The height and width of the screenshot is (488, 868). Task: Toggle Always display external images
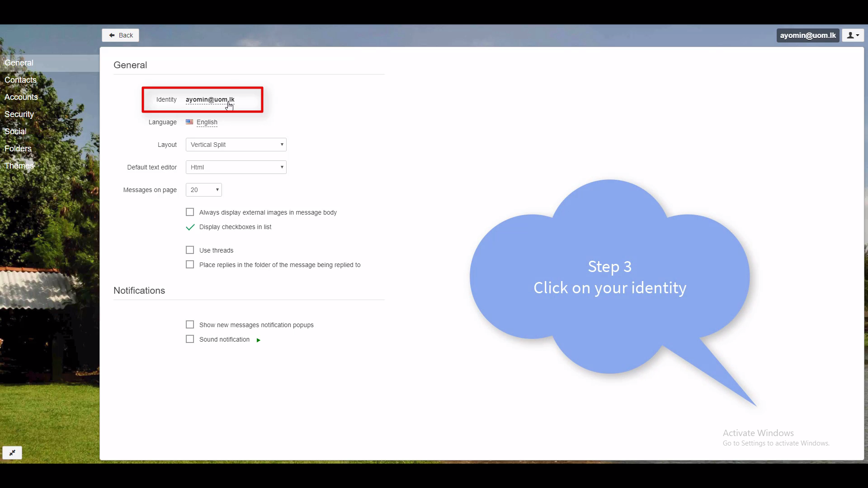pyautogui.click(x=190, y=211)
